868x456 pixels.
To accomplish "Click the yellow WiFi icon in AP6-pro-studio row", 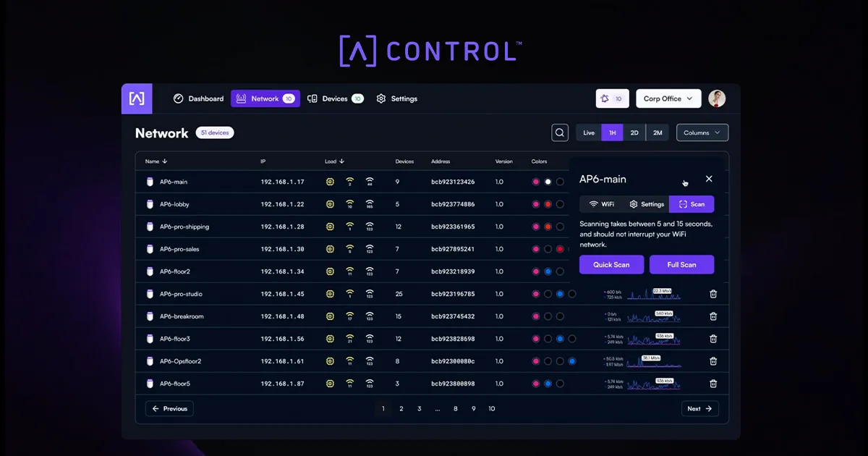I will [x=349, y=294].
